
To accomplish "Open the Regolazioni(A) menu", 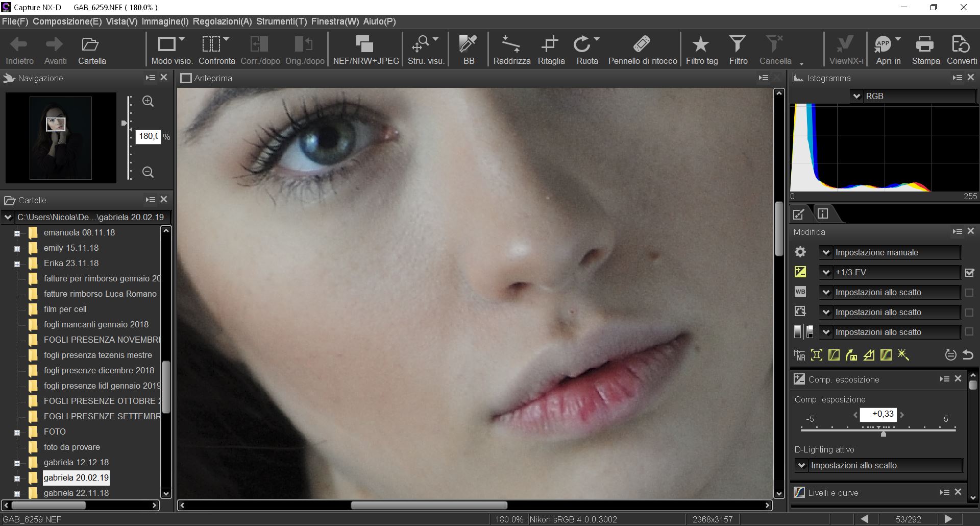I will coord(222,21).
